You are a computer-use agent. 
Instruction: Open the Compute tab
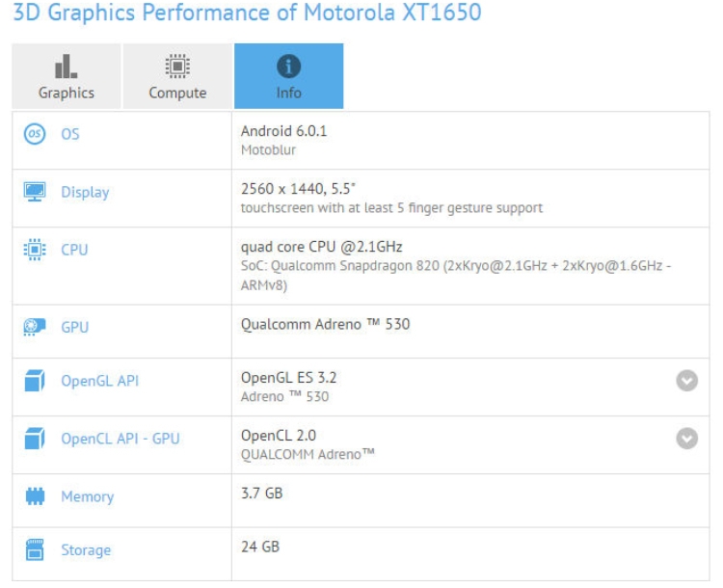click(x=176, y=78)
